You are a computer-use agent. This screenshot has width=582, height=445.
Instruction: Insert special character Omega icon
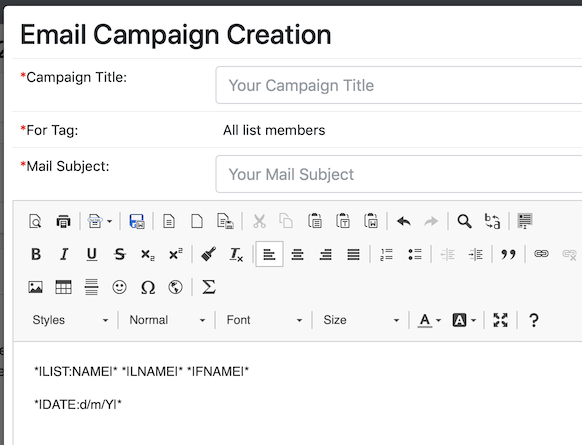[148, 288]
